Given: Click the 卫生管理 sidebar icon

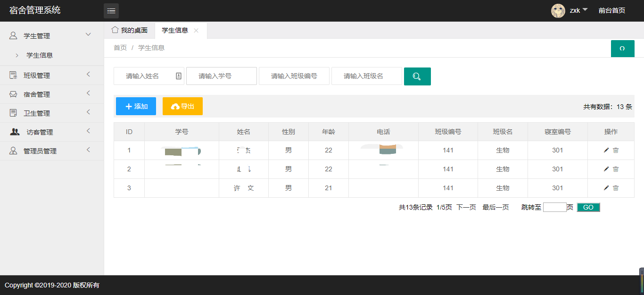Looking at the screenshot, I should [13, 112].
